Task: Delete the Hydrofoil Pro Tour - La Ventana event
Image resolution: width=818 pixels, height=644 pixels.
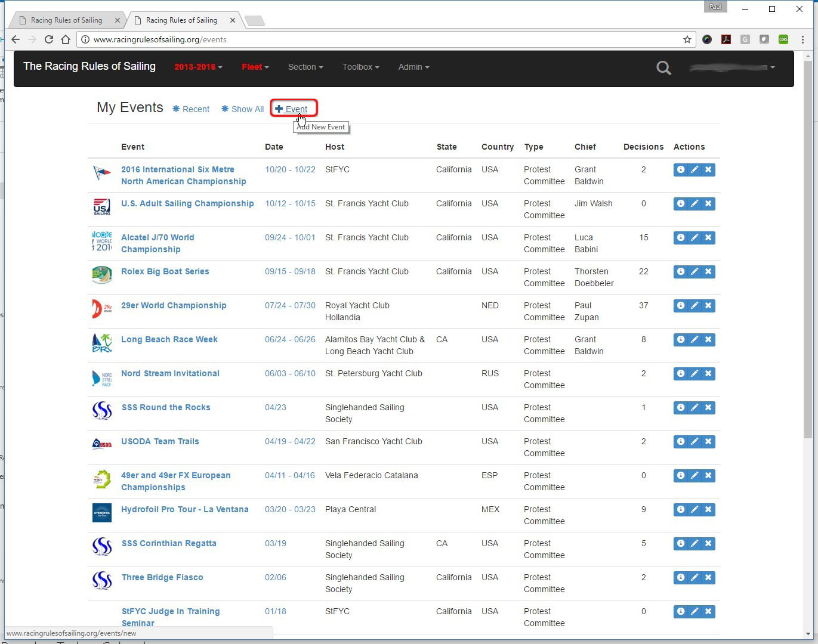Action: (x=708, y=509)
